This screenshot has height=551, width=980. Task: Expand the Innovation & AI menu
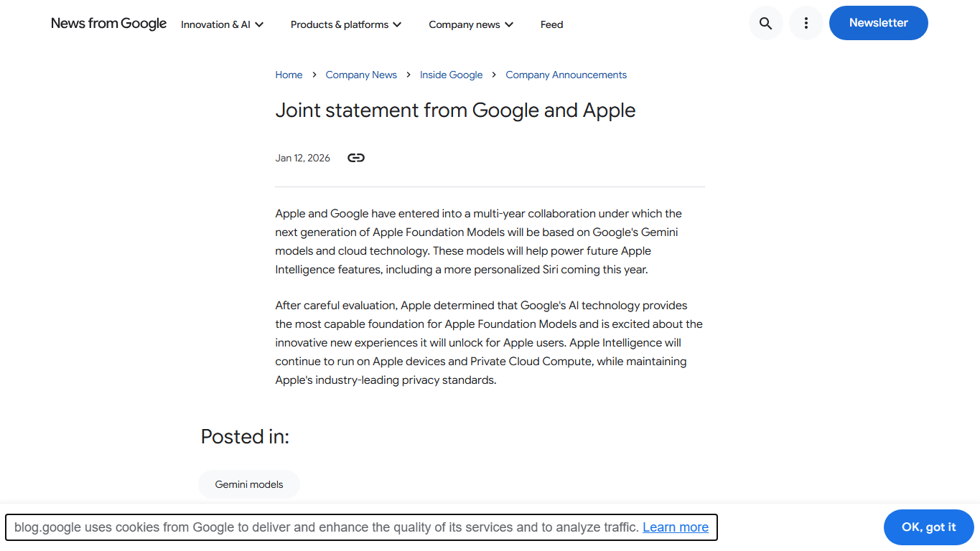pos(223,24)
